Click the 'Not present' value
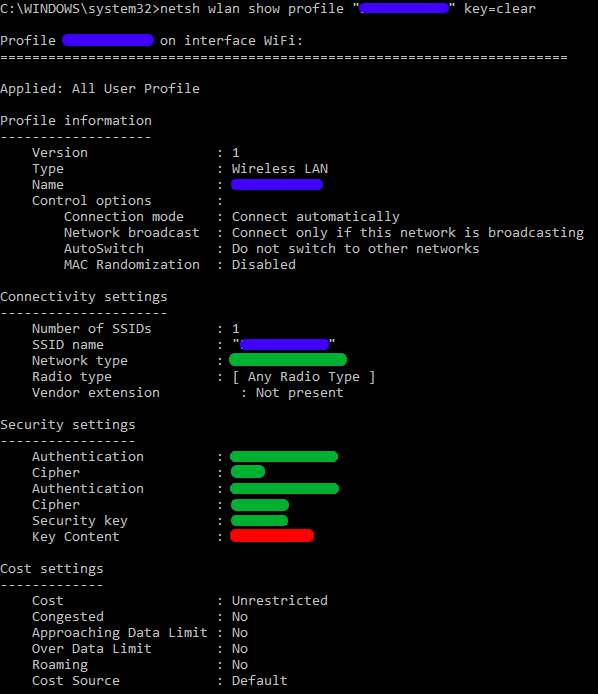 300,393
